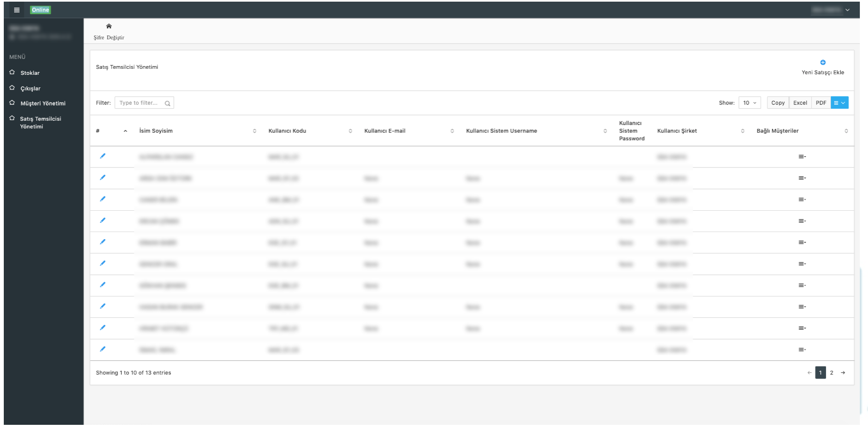Edit the seventh table row with its pencil icon

click(x=103, y=284)
